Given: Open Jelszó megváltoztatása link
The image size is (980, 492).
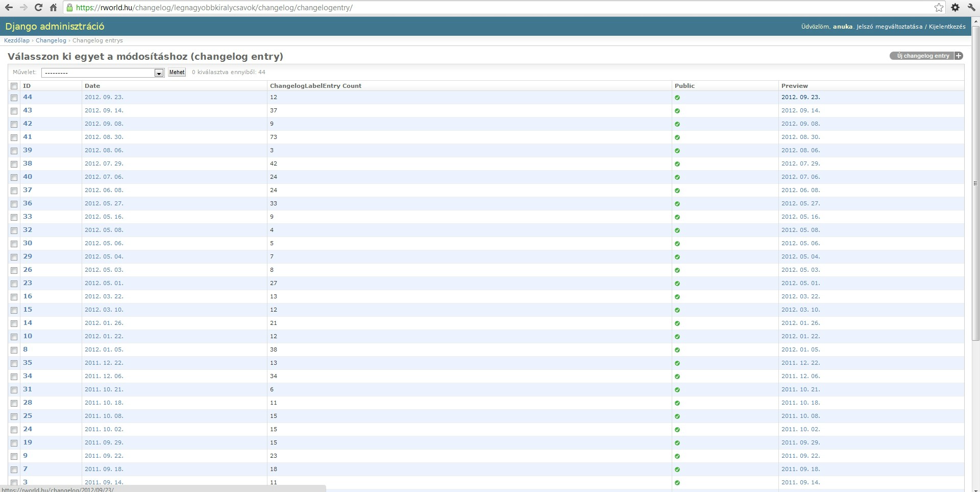Looking at the screenshot, I should [889, 27].
